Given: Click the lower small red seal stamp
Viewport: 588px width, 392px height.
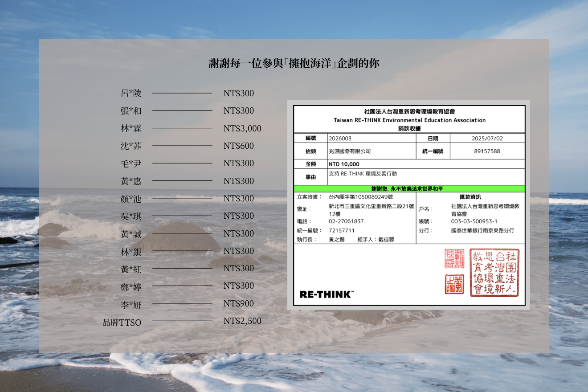Looking at the screenshot, I should (454, 284).
